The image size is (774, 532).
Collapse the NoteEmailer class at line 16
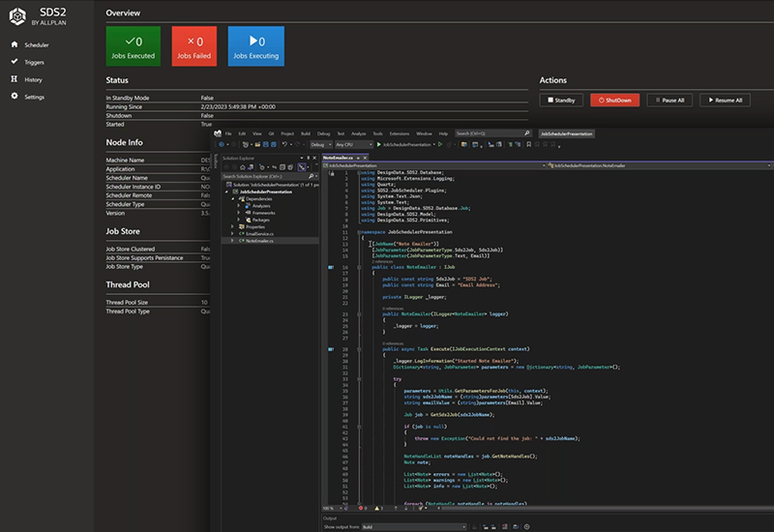[x=359, y=267]
